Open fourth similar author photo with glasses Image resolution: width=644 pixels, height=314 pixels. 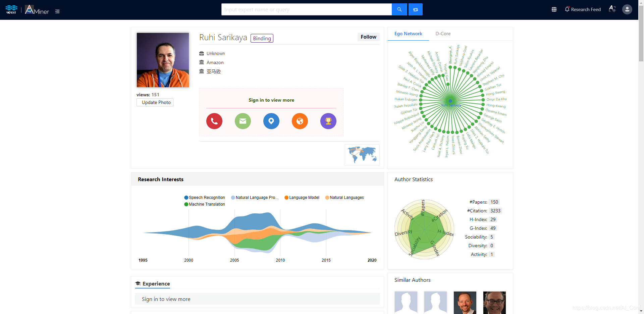tap(494, 303)
